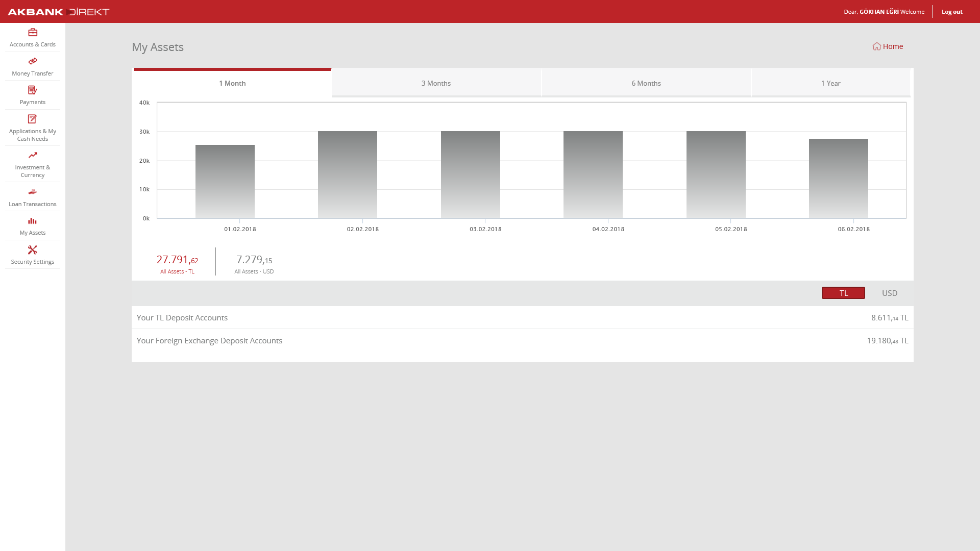Viewport: 980px width, 551px height.
Task: Switch currency display to TL
Action: pyautogui.click(x=843, y=293)
